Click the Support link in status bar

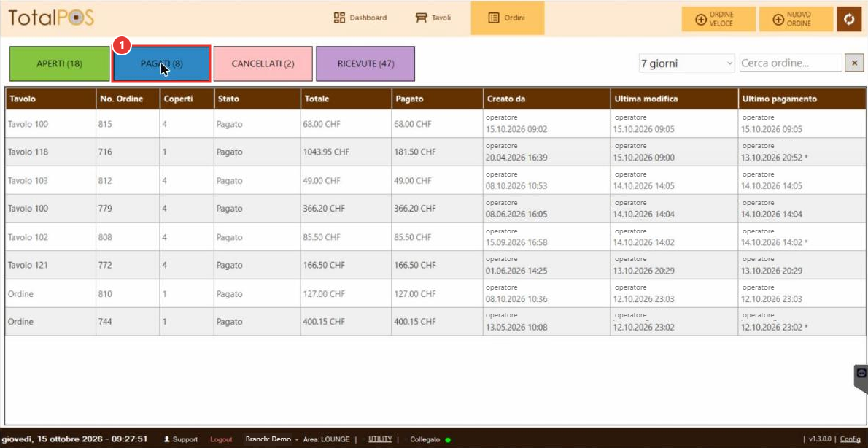point(181,439)
